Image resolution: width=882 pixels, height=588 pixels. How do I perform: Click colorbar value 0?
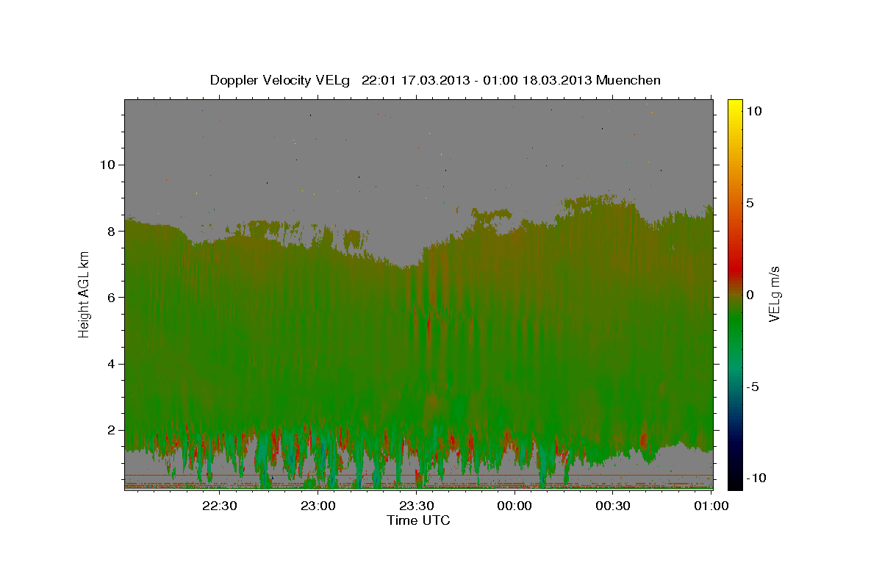coord(750,295)
